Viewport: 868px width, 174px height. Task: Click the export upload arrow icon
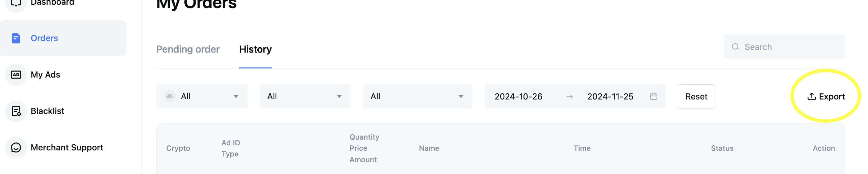811,96
